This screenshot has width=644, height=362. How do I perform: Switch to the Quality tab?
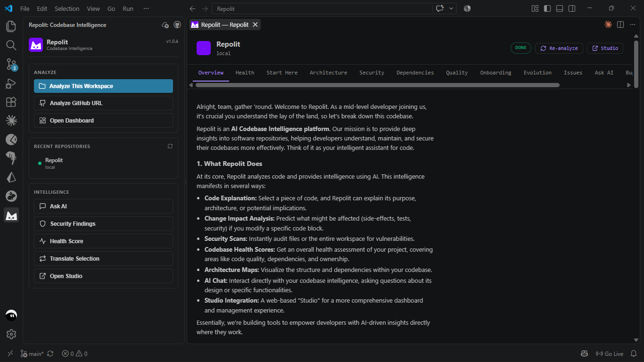pyautogui.click(x=457, y=73)
